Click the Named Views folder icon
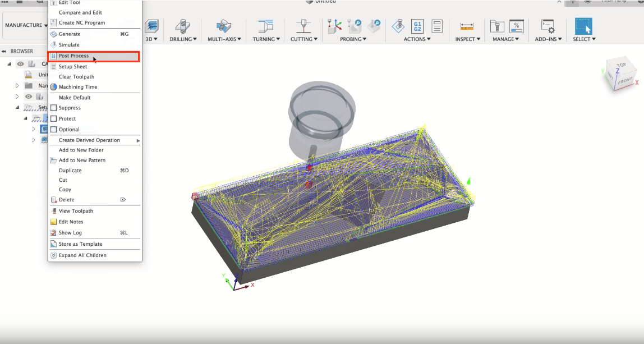644x344 pixels. 29,85
